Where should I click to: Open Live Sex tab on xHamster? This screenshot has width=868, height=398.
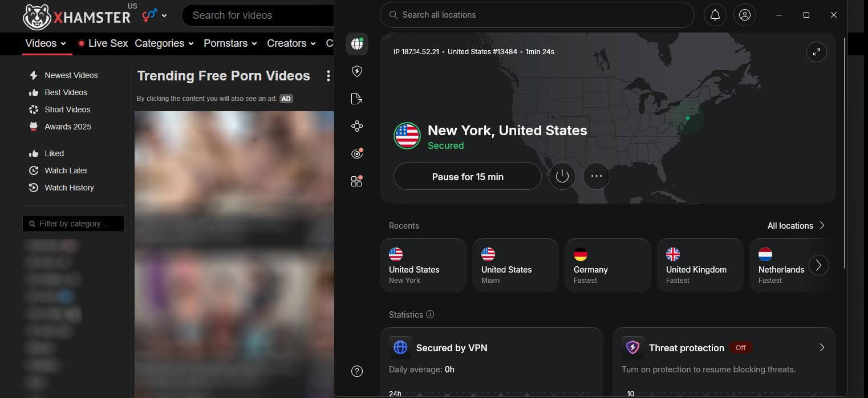tap(103, 43)
